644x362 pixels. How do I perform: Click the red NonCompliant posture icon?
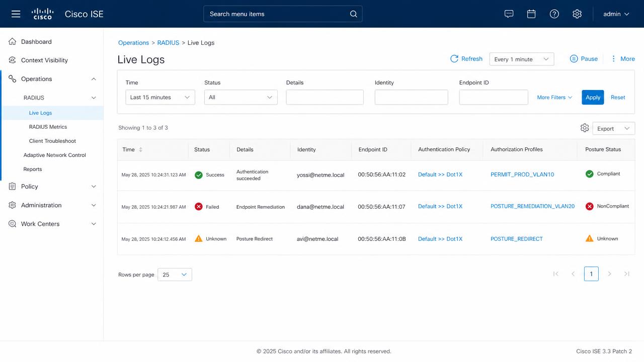pyautogui.click(x=590, y=206)
